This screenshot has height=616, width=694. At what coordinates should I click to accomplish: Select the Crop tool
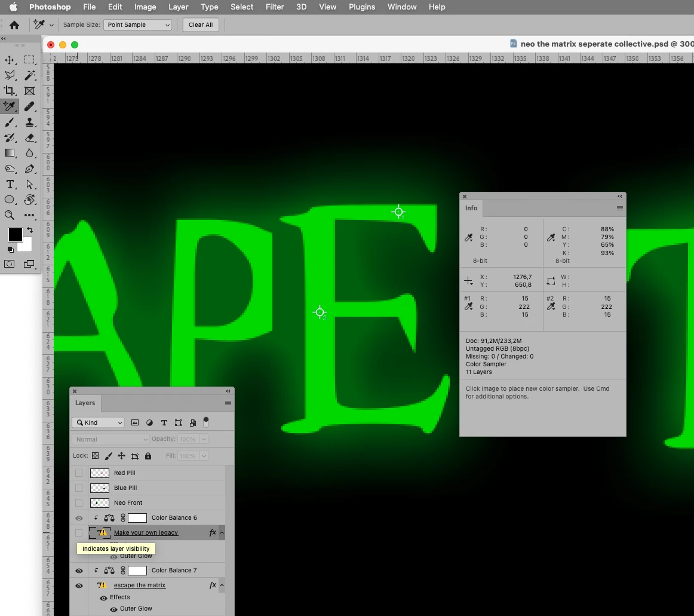[10, 91]
